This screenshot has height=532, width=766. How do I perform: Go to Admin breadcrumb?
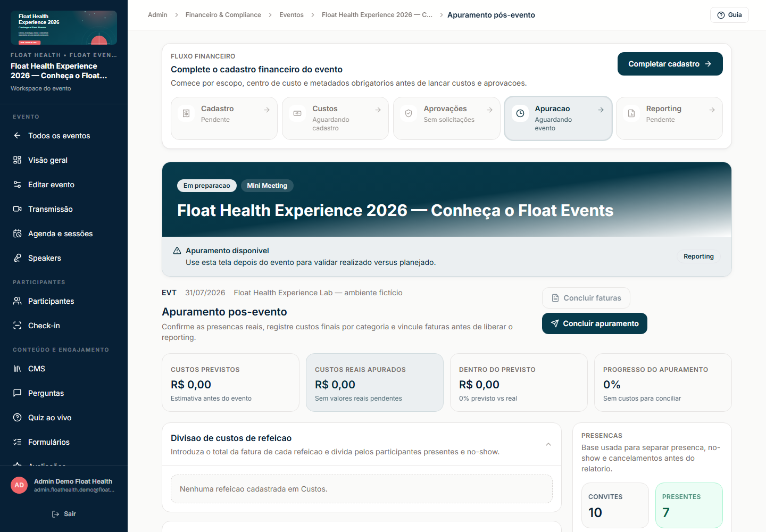click(157, 15)
